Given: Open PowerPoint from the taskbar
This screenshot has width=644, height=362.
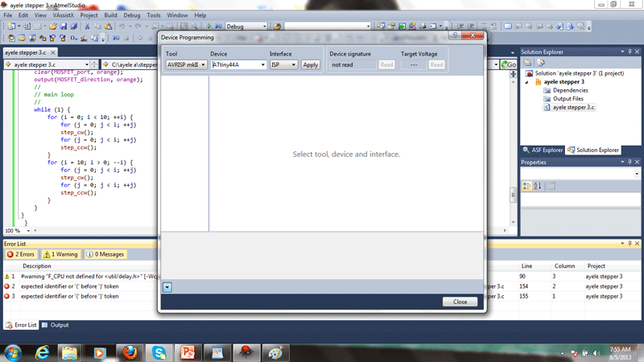Looking at the screenshot, I should point(188,352).
